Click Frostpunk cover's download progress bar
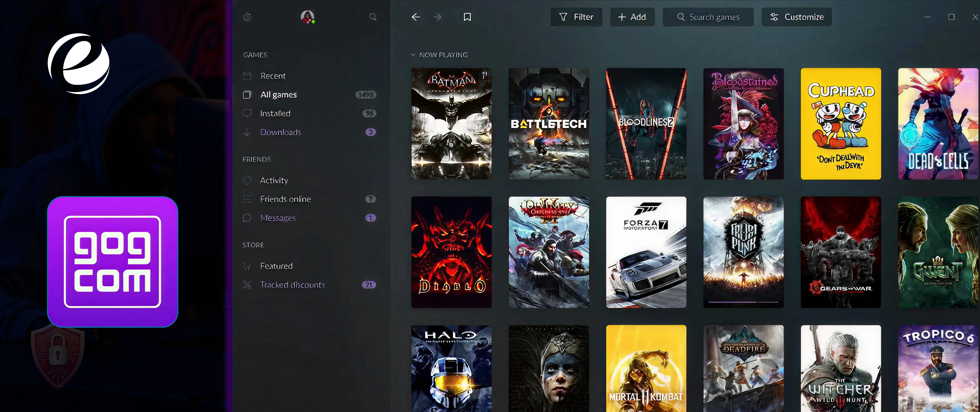 (x=743, y=302)
